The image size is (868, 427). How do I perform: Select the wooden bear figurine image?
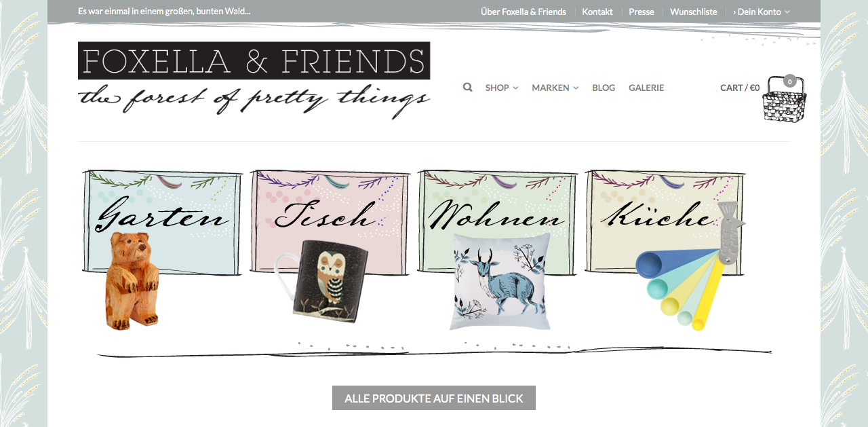(133, 280)
